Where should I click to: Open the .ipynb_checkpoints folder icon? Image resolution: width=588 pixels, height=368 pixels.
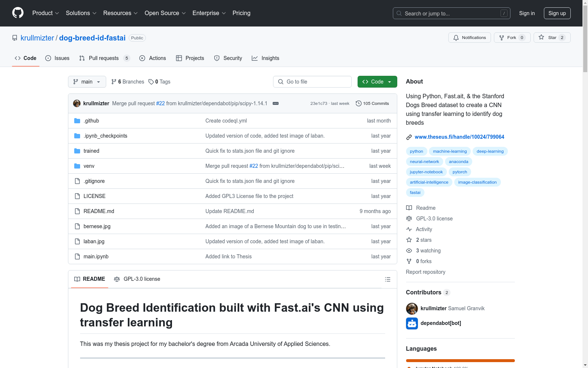[x=77, y=136]
